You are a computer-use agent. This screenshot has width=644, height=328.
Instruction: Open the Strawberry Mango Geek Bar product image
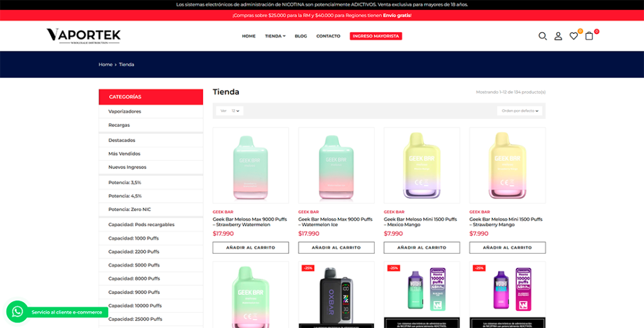[x=508, y=165]
